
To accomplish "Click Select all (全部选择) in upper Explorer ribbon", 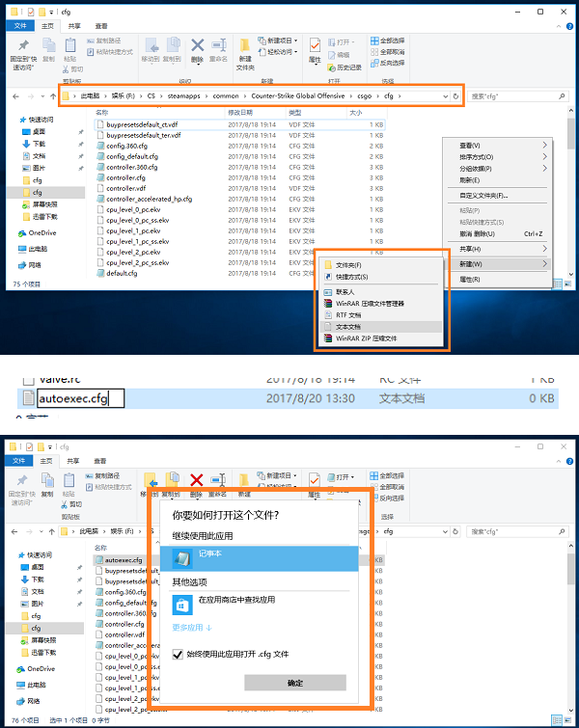I will (388, 40).
